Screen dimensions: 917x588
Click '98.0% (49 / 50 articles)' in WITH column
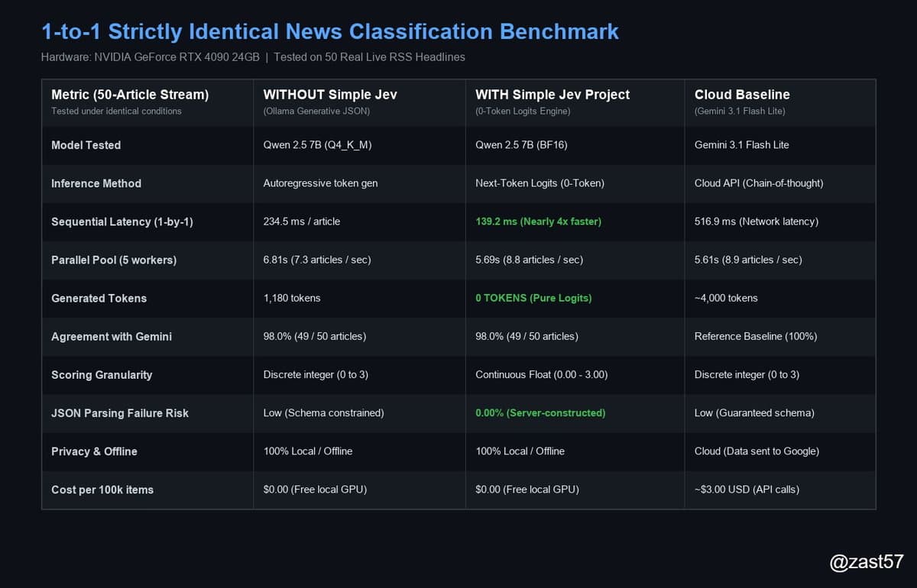pos(527,337)
